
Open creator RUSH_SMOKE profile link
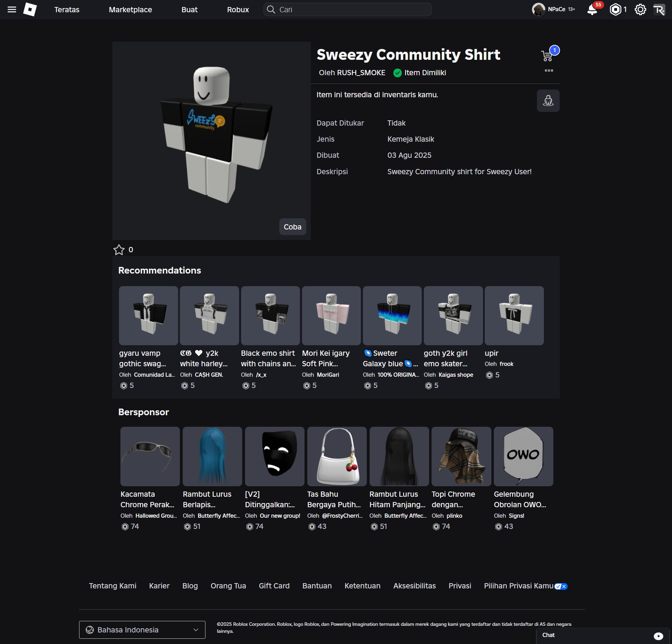coord(361,73)
